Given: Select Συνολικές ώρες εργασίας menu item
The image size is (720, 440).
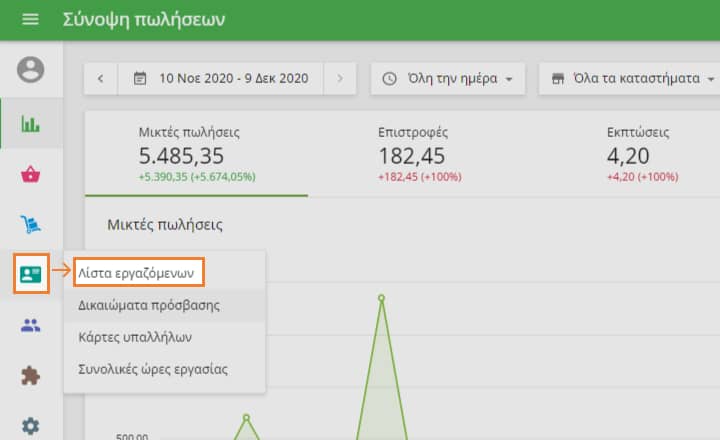Looking at the screenshot, I should click(x=164, y=370).
